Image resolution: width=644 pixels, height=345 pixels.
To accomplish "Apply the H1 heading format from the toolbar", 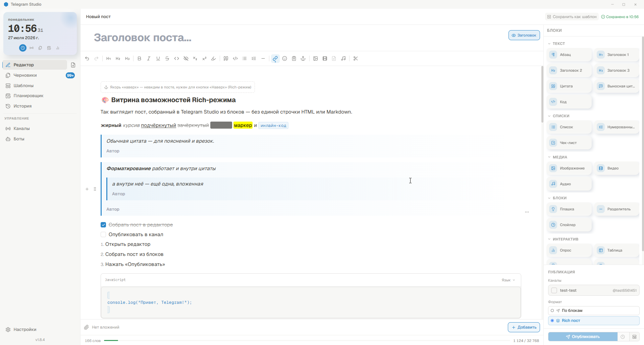I will 109,59.
